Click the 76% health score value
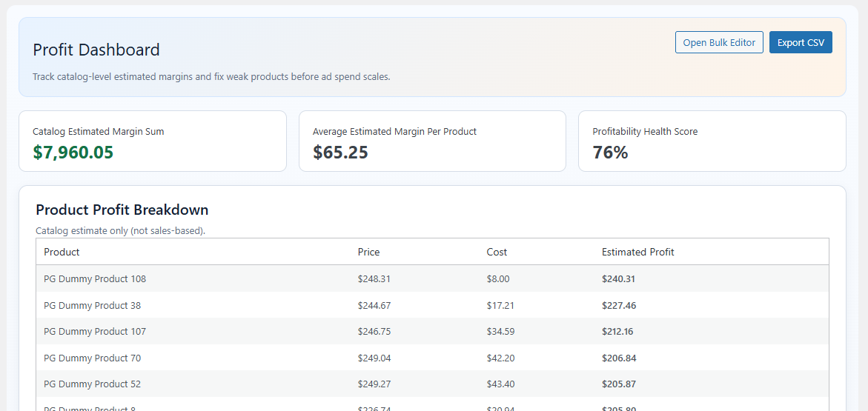The image size is (868, 411). click(610, 153)
